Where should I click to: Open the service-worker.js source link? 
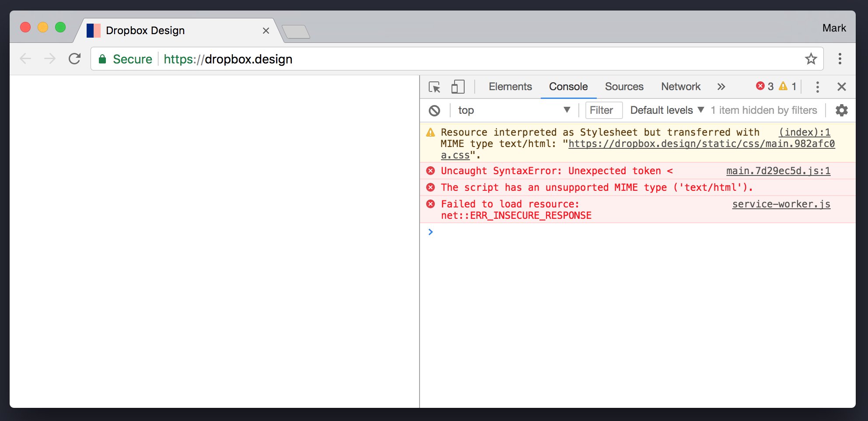coord(781,204)
